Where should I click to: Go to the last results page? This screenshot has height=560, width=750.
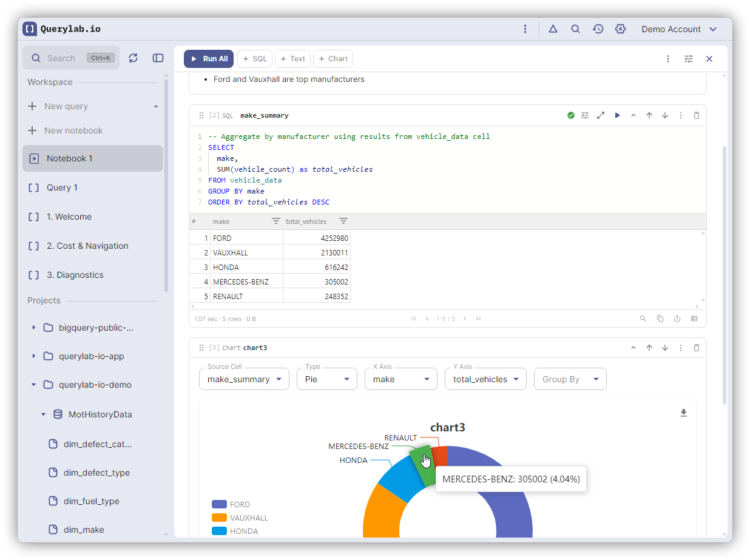coord(478,319)
